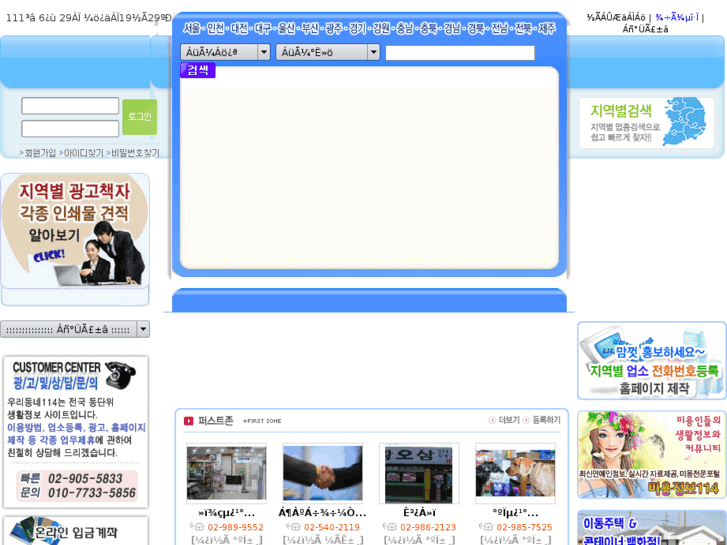
Task: Click 등록하기 in the 퍼스트존 header
Action: coord(546,420)
